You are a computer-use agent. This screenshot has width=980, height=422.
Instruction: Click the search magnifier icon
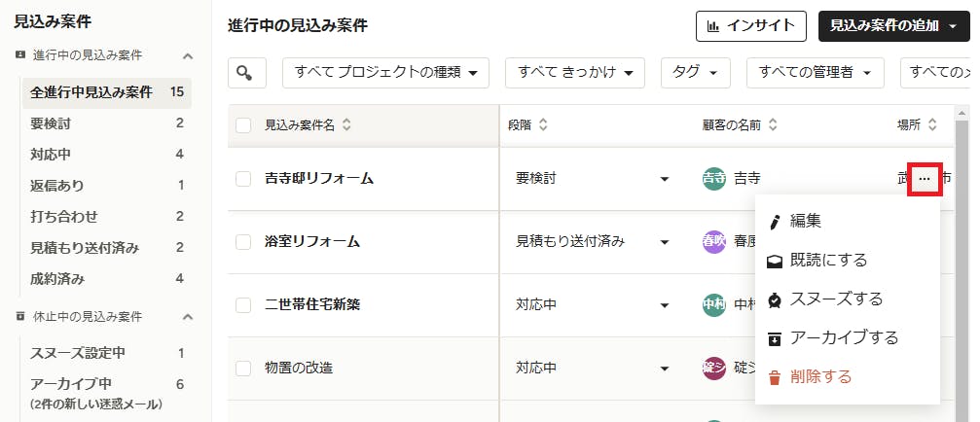tap(247, 72)
